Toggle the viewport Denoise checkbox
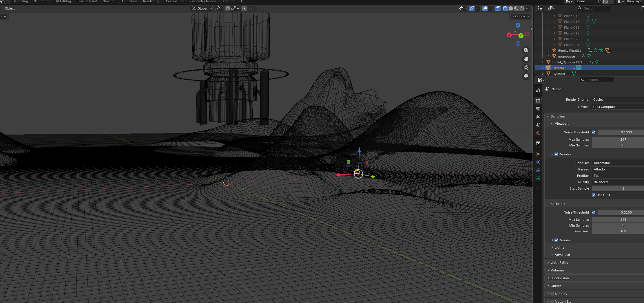Image resolution: width=644 pixels, height=303 pixels. tap(556, 154)
